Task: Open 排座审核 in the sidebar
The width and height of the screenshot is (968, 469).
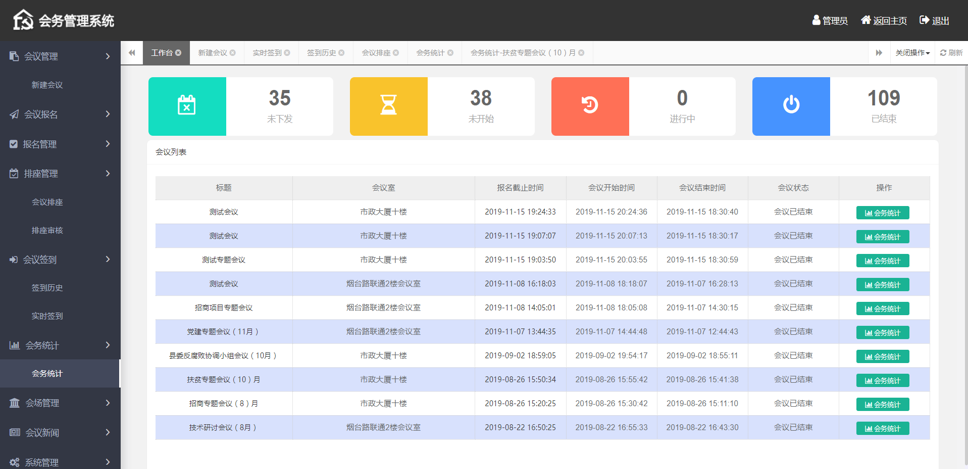Action: [x=47, y=230]
